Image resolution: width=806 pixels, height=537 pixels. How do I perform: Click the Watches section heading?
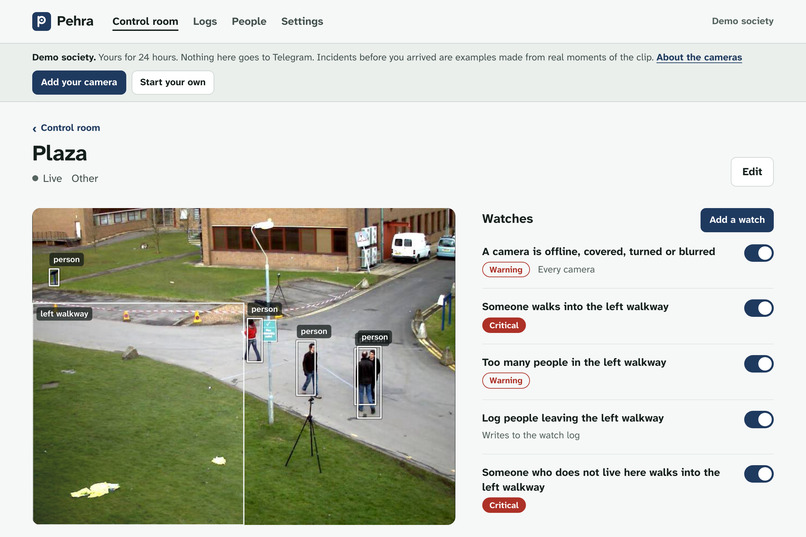pyautogui.click(x=507, y=219)
